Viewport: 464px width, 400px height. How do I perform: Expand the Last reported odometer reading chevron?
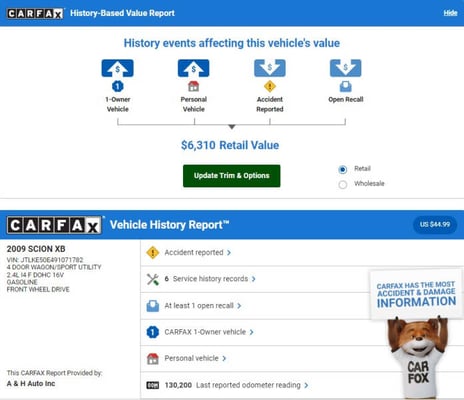pyautogui.click(x=306, y=385)
